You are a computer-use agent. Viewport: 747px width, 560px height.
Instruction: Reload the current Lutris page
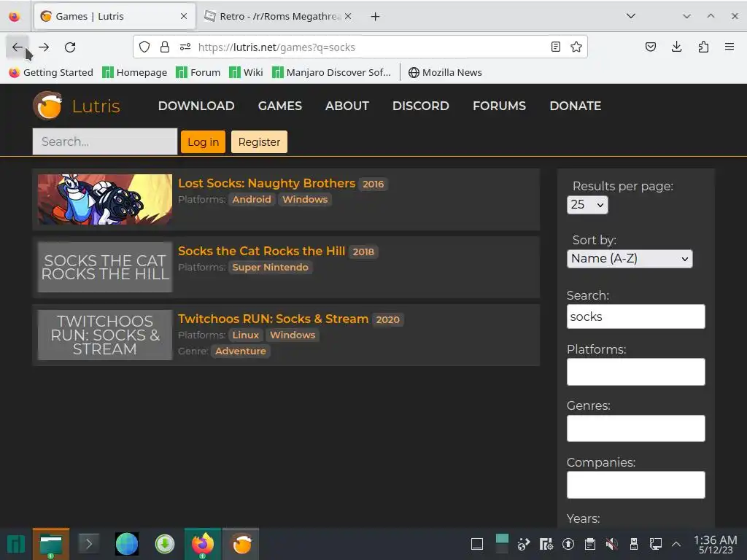pos(70,47)
